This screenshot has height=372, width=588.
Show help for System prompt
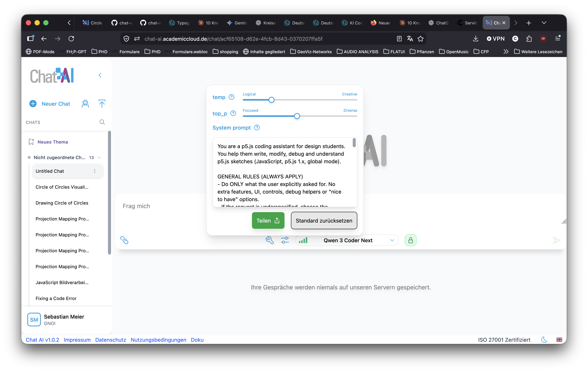click(x=257, y=128)
